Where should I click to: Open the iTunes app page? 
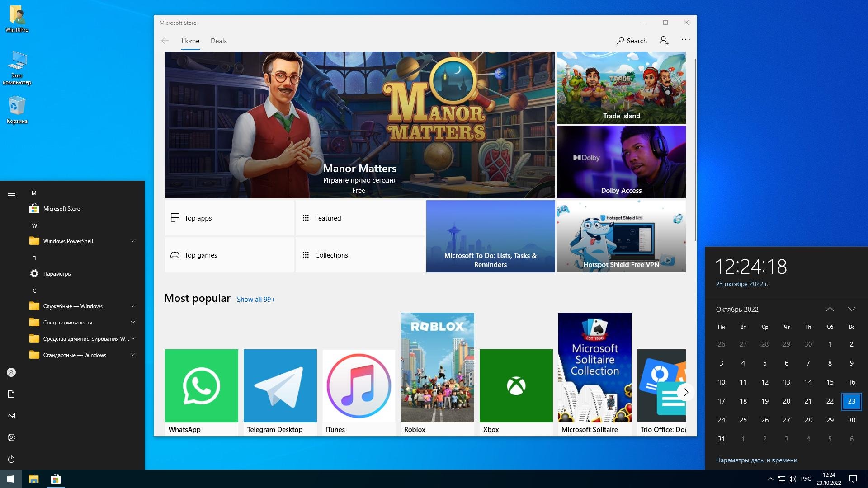click(x=358, y=386)
